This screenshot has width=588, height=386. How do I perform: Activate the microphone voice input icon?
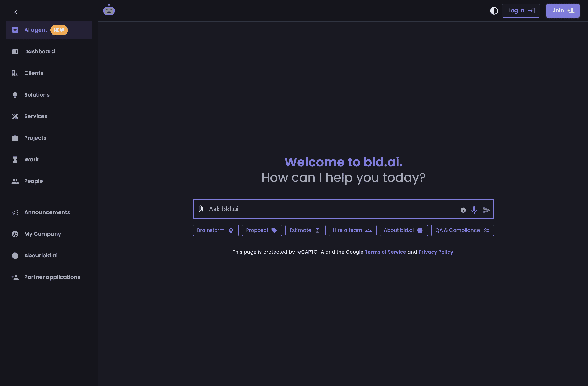[x=474, y=210]
